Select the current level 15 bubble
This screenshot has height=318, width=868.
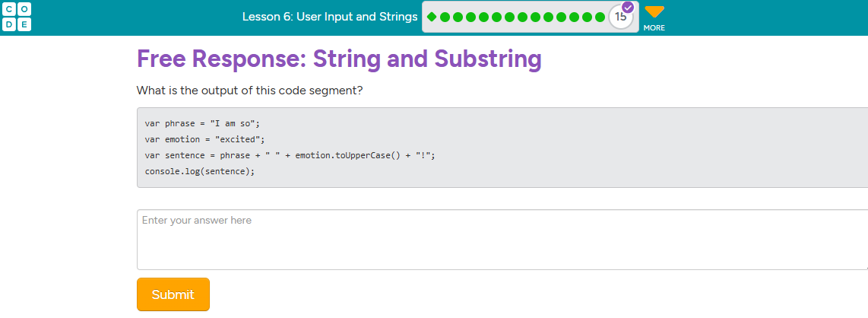pos(621,17)
